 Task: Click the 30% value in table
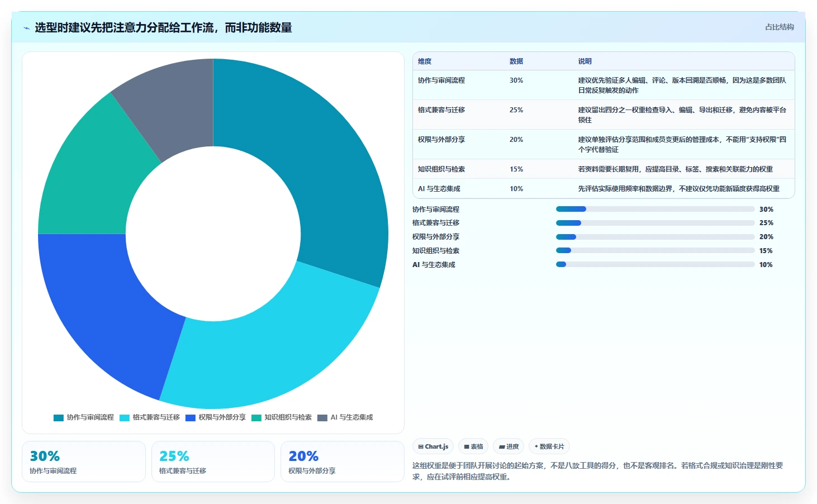pos(516,80)
